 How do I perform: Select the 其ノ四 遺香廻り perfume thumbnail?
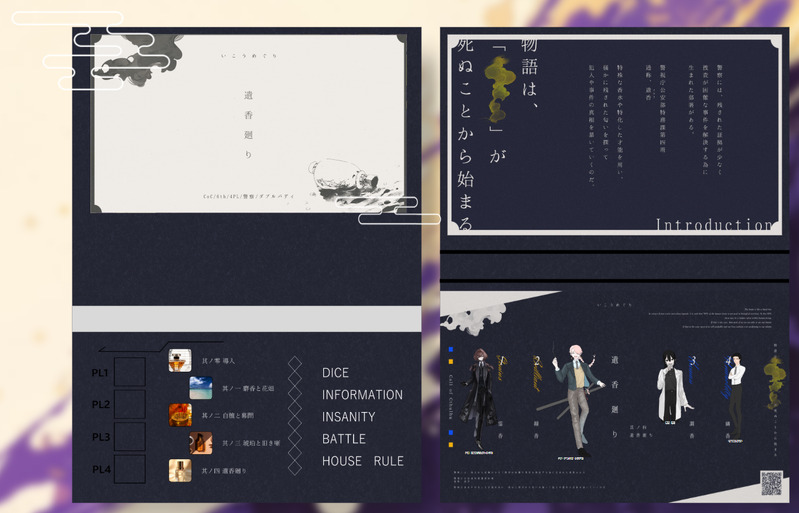(x=180, y=470)
